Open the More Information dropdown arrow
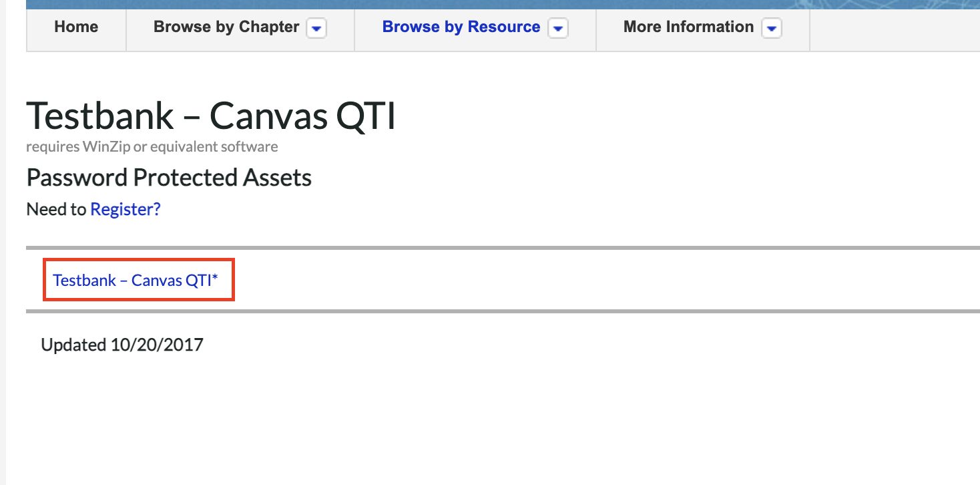Viewport: 980px width, 485px height. tap(771, 28)
